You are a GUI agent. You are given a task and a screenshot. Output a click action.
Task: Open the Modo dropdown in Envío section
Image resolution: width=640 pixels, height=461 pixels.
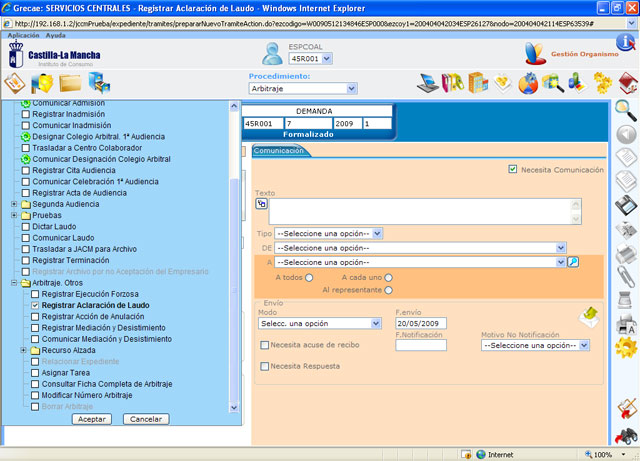click(x=320, y=323)
